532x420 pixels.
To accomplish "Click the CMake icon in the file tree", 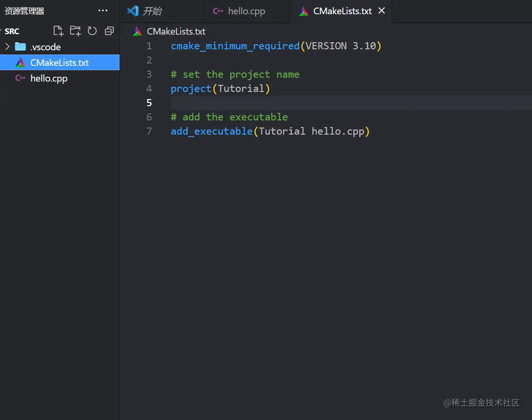I will coord(20,63).
